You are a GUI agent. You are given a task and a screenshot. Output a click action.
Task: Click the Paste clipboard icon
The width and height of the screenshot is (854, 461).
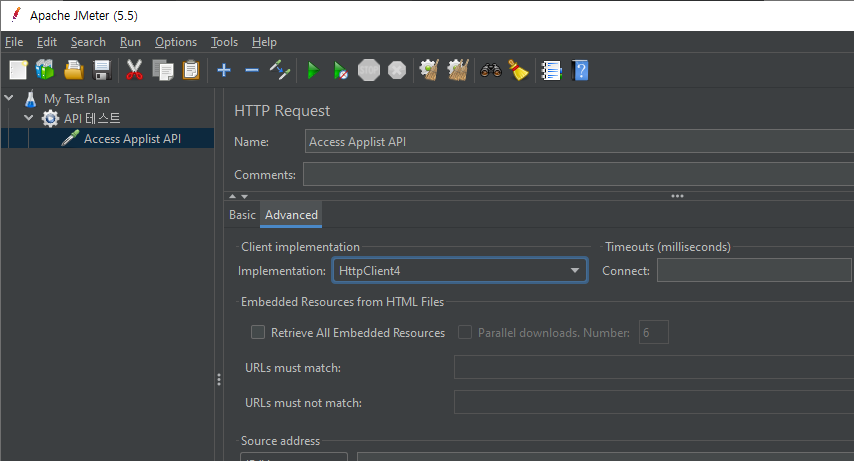pyautogui.click(x=191, y=70)
